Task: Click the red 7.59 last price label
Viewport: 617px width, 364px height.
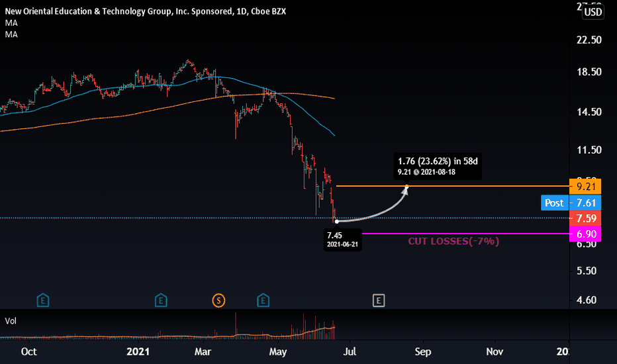Action: (x=585, y=218)
